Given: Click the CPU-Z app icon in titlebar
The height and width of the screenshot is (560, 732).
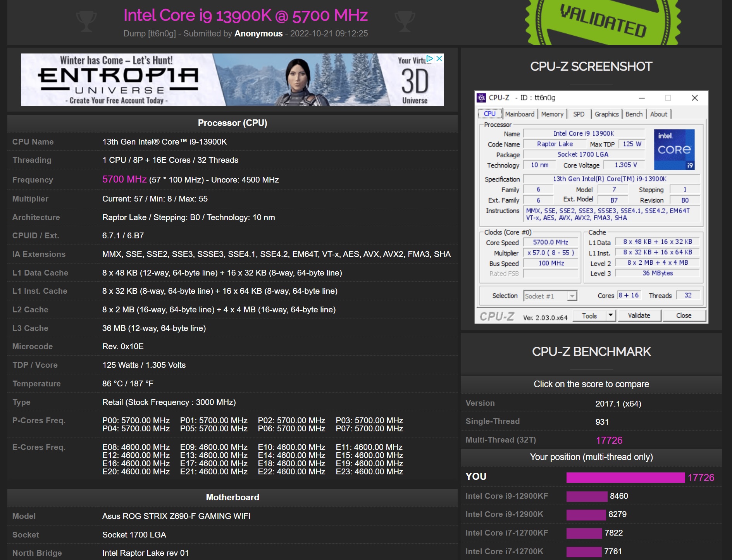Looking at the screenshot, I should coord(481,98).
